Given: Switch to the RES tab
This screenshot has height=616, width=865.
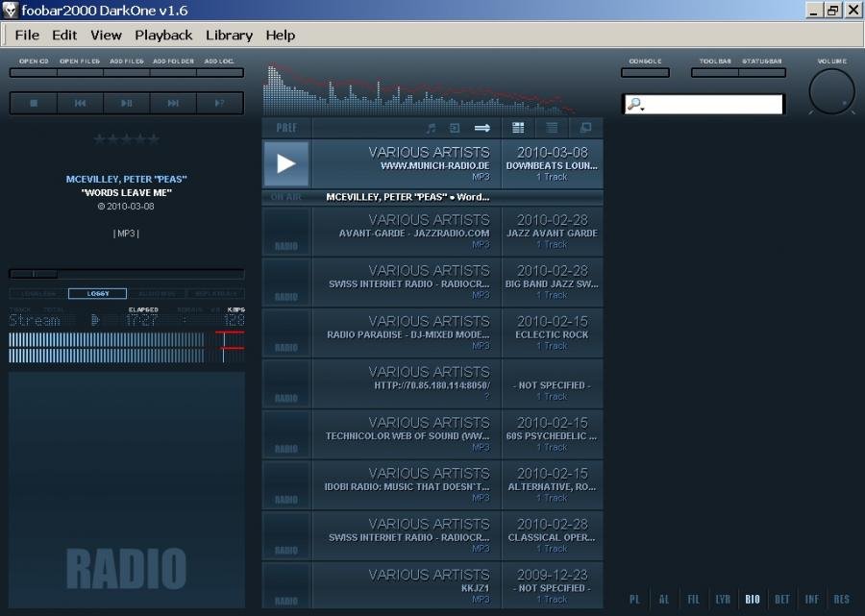Looking at the screenshot, I should [842, 600].
